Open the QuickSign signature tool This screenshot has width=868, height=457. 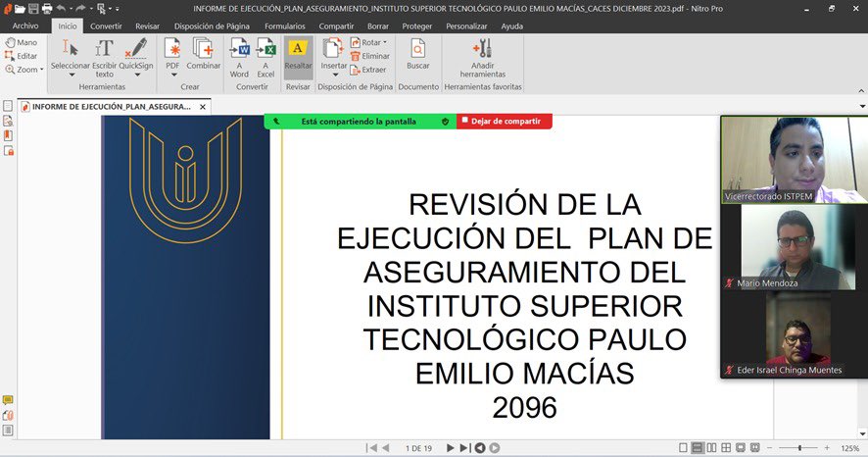point(136,53)
